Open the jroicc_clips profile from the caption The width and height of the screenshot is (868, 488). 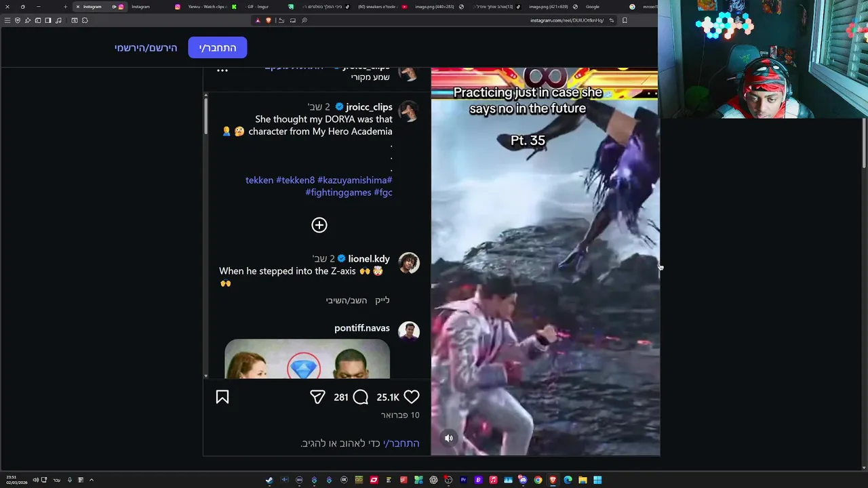pos(369,106)
